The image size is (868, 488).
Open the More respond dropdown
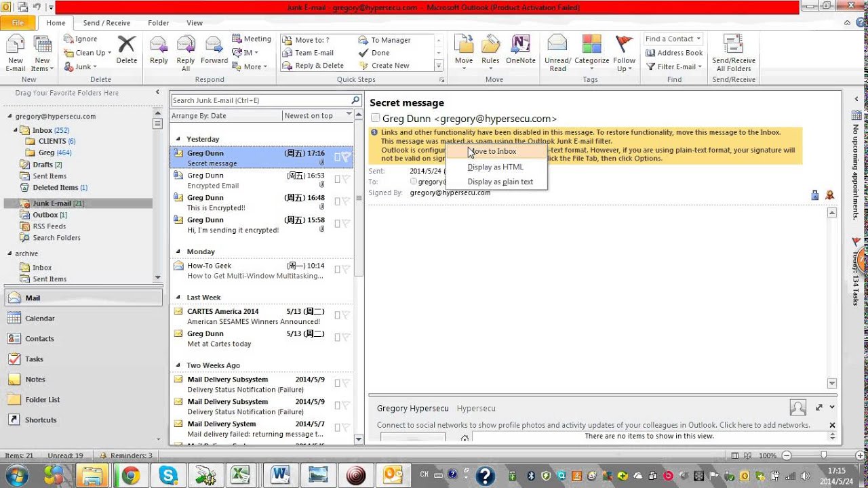coord(250,66)
